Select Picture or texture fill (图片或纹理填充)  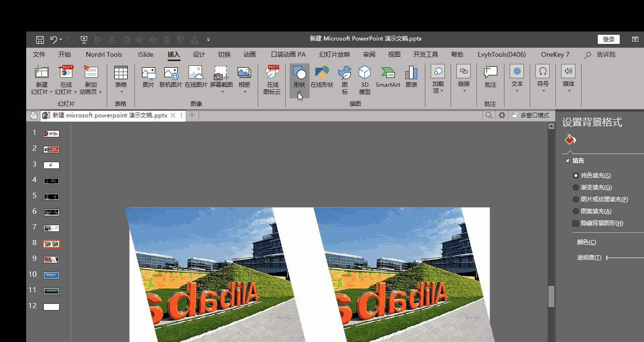tap(576, 199)
